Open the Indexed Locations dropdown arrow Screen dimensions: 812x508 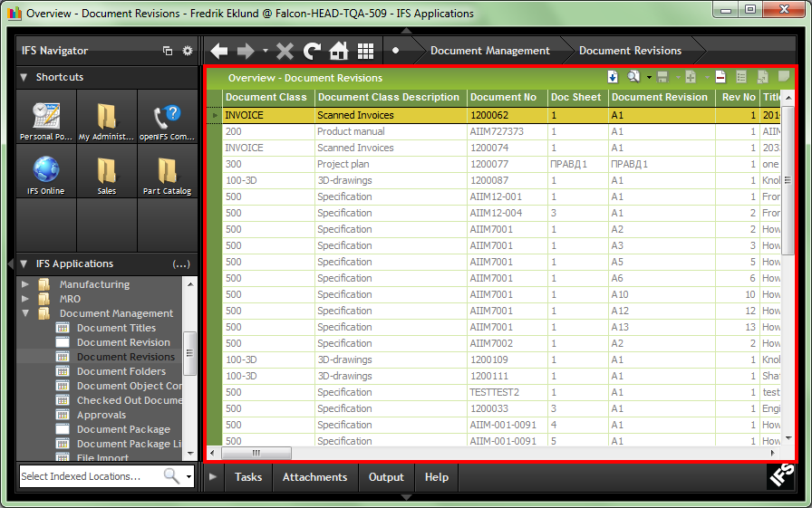[189, 476]
